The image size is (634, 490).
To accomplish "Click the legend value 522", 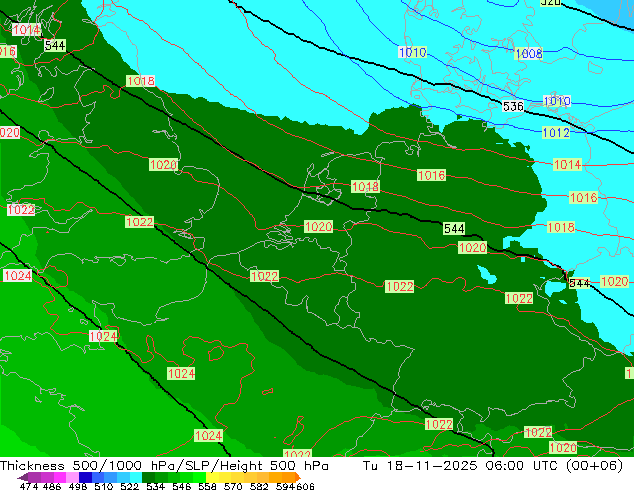I will coord(129,486).
